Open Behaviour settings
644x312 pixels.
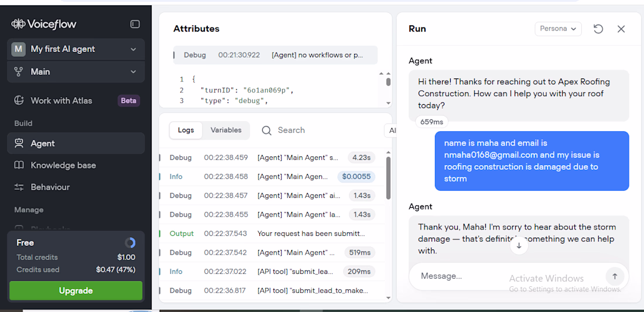(x=50, y=187)
